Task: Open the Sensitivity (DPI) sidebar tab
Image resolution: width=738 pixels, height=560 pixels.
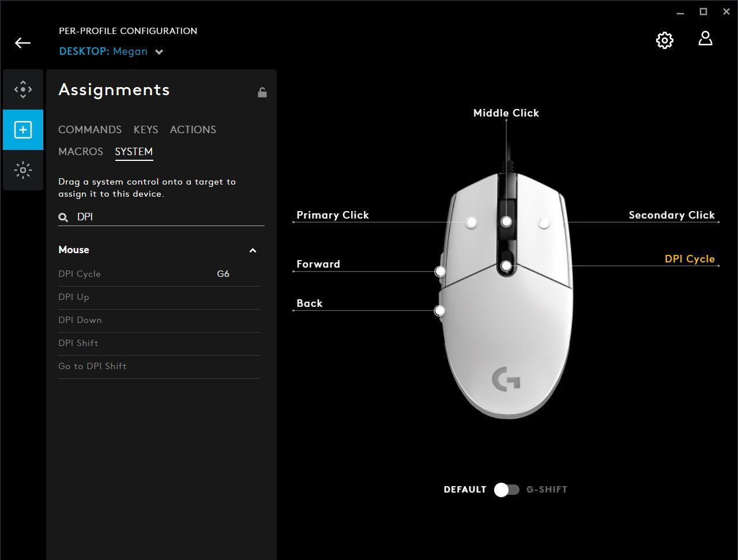Action: coord(23,89)
